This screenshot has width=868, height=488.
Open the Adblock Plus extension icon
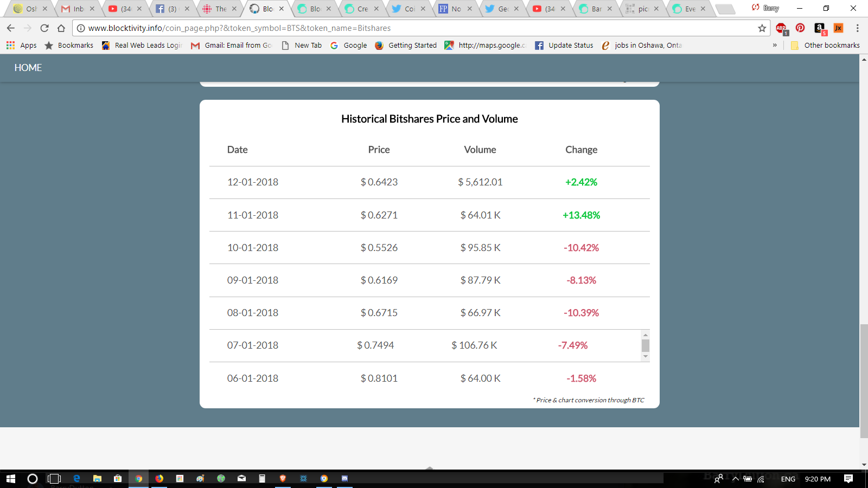pyautogui.click(x=782, y=29)
